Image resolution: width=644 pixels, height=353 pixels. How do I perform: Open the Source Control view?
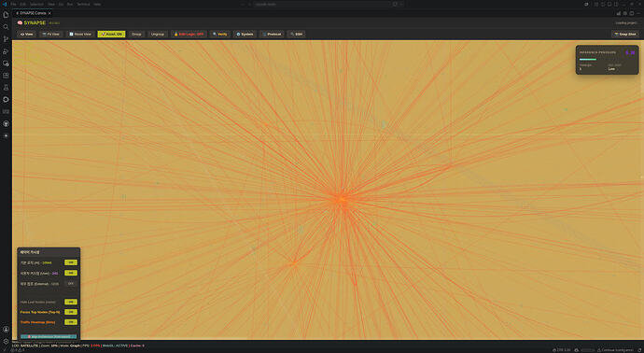[6, 39]
